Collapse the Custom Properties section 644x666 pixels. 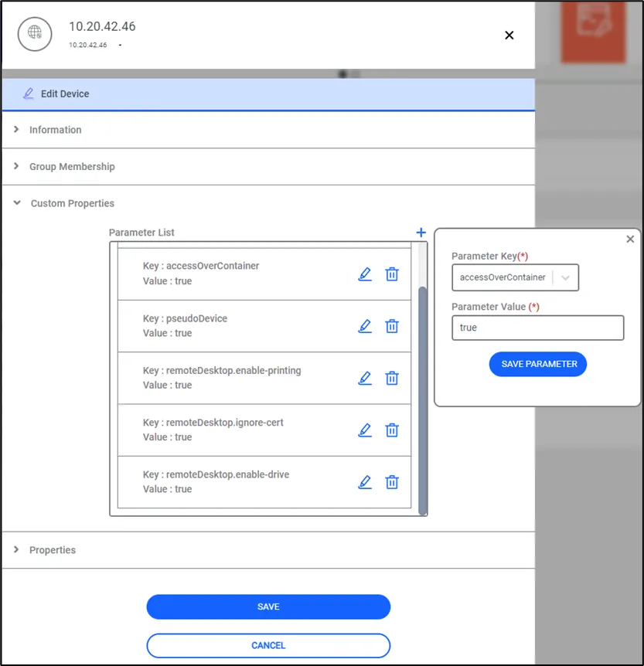pyautogui.click(x=268, y=203)
